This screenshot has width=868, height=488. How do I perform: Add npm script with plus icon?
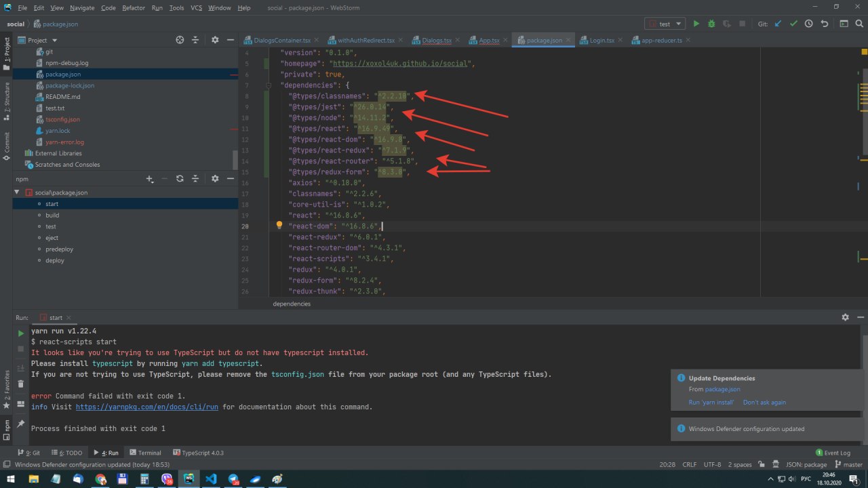tap(150, 179)
